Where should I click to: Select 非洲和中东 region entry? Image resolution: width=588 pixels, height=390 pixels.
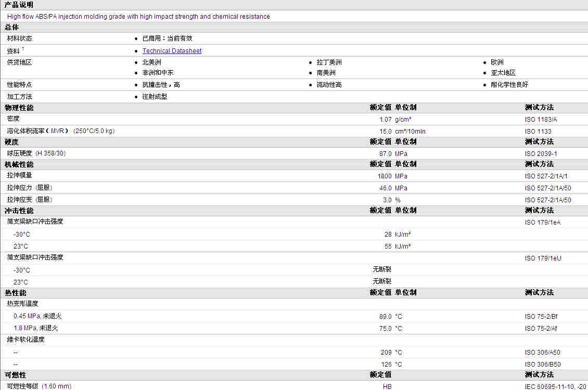pyautogui.click(x=158, y=73)
